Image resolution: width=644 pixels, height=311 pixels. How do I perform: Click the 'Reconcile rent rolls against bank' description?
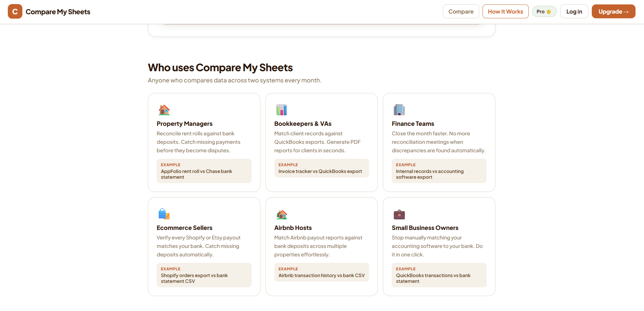pos(199,142)
